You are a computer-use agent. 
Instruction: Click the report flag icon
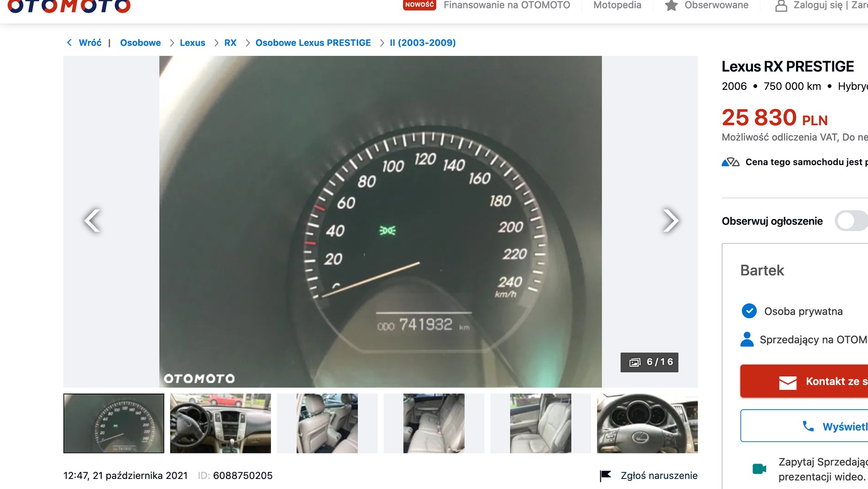pyautogui.click(x=605, y=476)
